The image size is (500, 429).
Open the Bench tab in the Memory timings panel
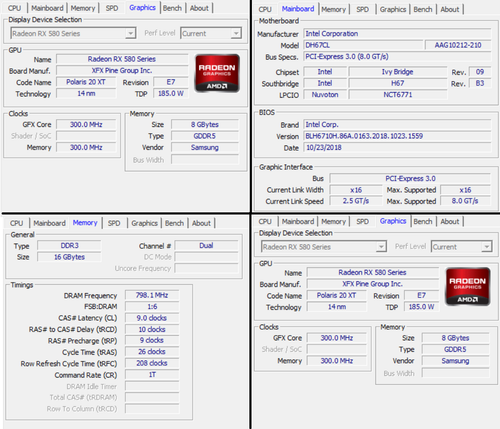174,223
